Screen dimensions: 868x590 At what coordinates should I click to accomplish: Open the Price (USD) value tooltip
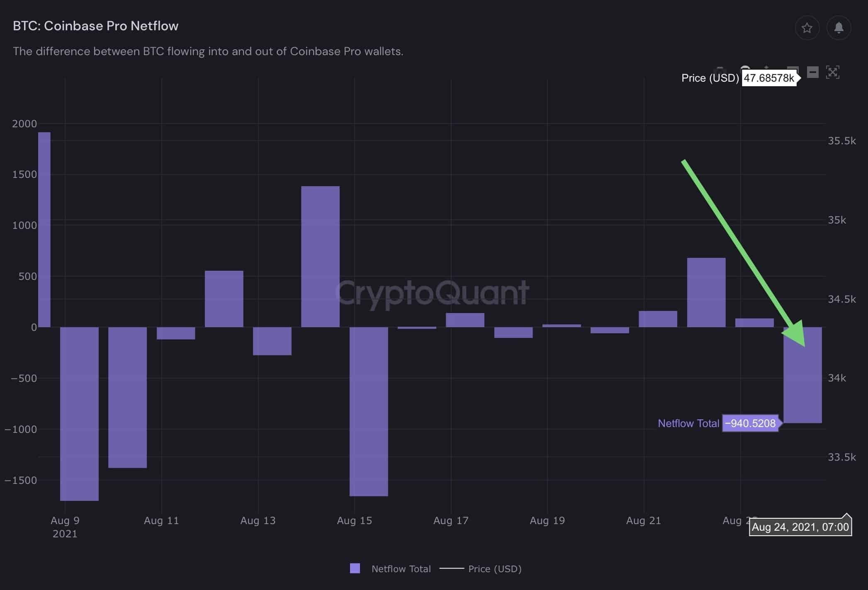pyautogui.click(x=770, y=78)
